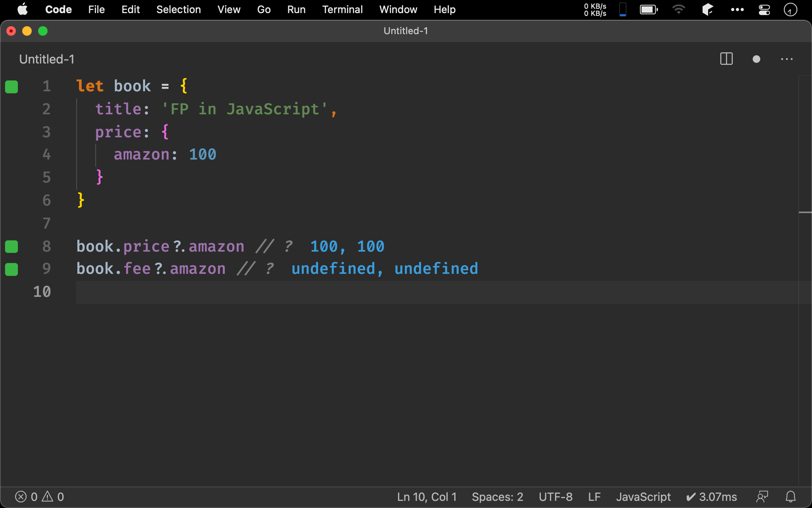Click line number 10 in the gutter
Screen dimensions: 812x508
pos(42,292)
